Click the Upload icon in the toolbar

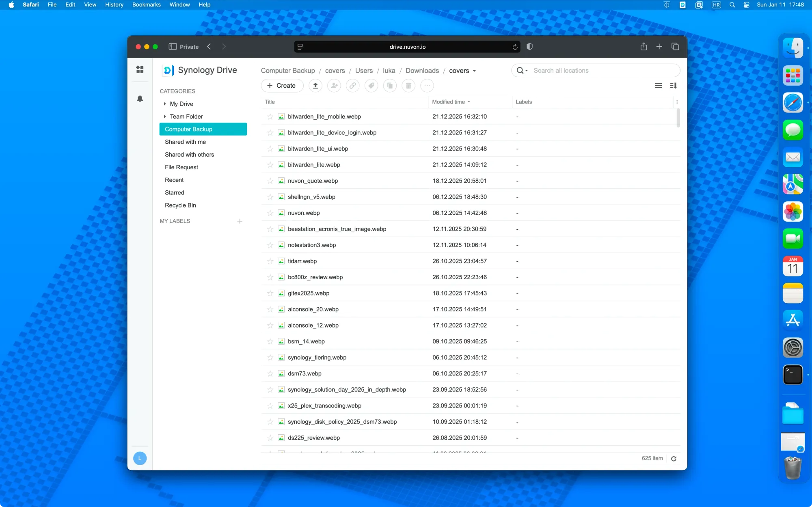pos(315,86)
